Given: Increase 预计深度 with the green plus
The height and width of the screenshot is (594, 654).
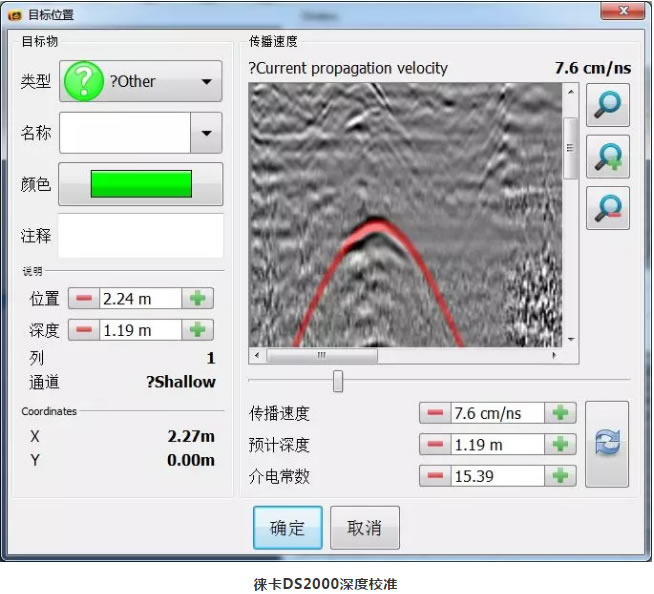Looking at the screenshot, I should (x=561, y=445).
